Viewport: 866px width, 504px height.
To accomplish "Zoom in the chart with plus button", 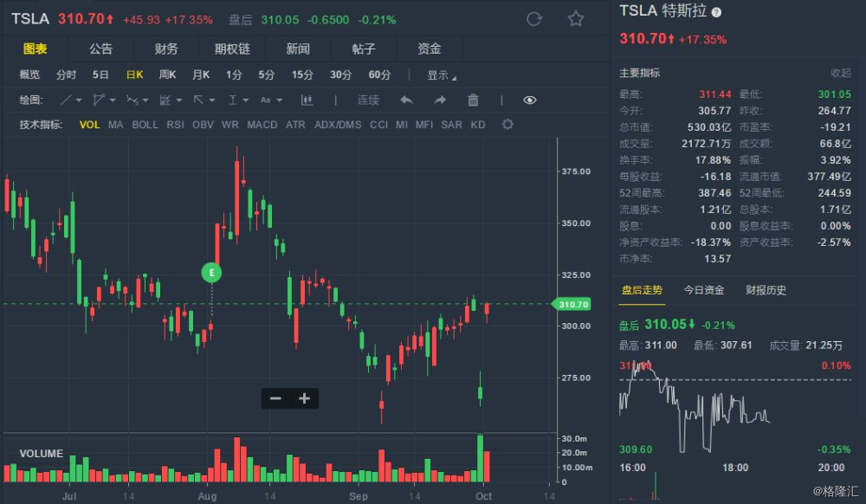I will tap(304, 398).
